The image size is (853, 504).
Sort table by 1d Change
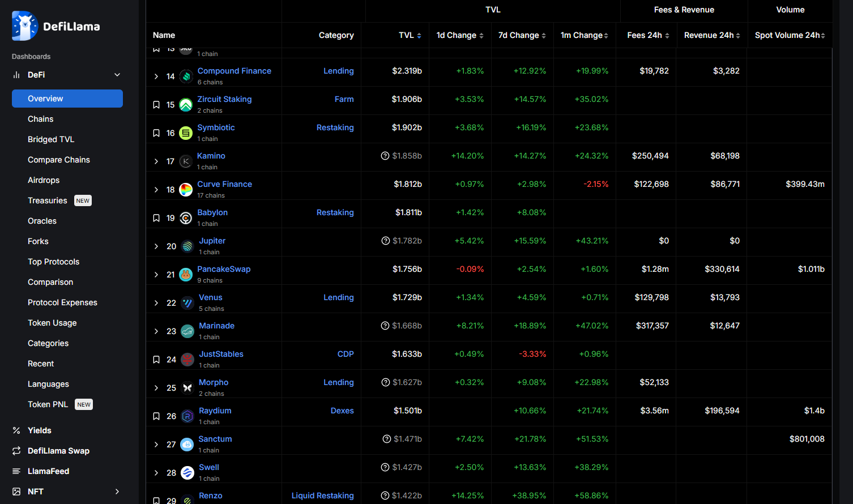tap(460, 35)
